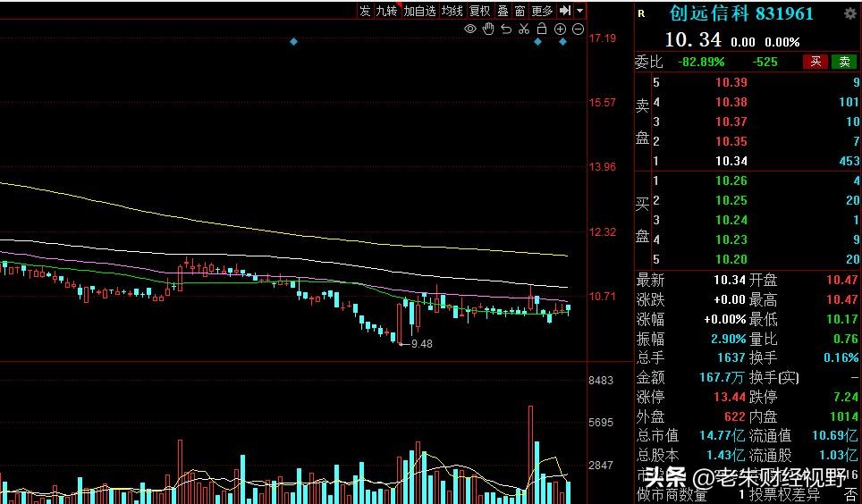Click the 量比 value 0.76
Screen dimensions: 862x504
pyautogui.click(x=846, y=339)
